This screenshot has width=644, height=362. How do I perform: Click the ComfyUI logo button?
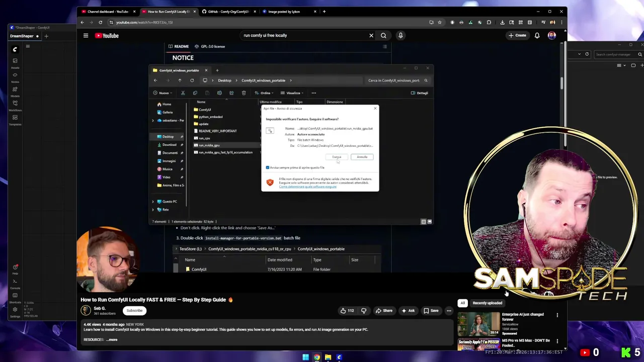(x=15, y=49)
